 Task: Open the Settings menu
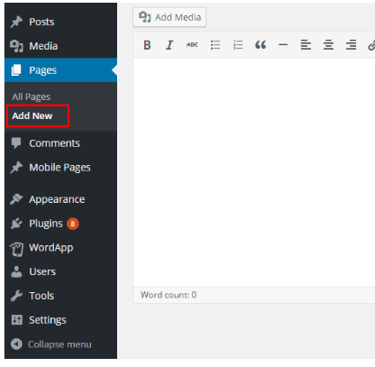(61, 320)
